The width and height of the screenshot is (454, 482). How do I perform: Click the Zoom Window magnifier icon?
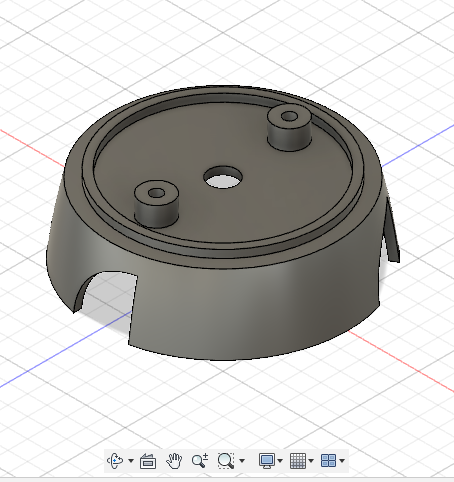click(x=226, y=461)
